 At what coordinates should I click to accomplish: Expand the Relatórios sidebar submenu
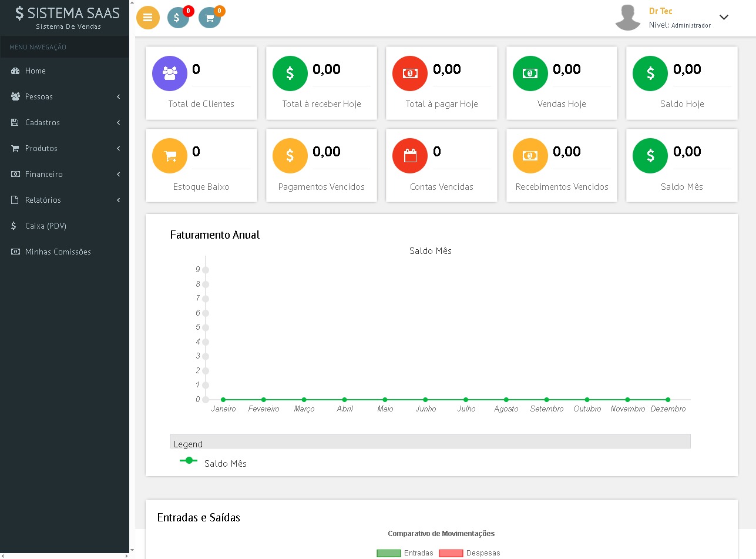[65, 200]
